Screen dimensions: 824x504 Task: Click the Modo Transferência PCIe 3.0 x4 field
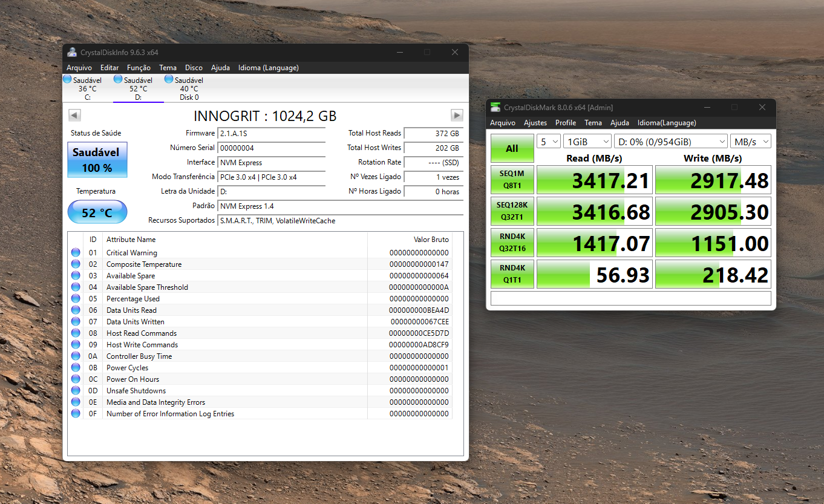(x=272, y=177)
